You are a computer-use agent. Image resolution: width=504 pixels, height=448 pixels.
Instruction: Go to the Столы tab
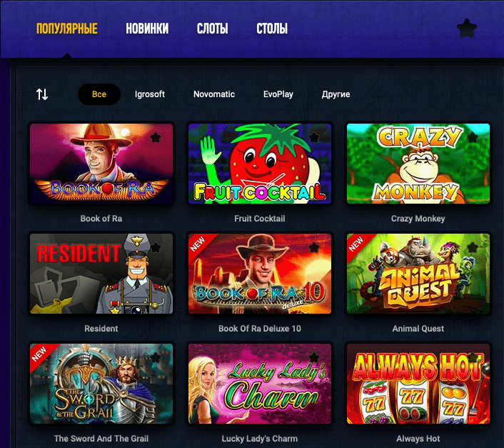[x=272, y=29]
